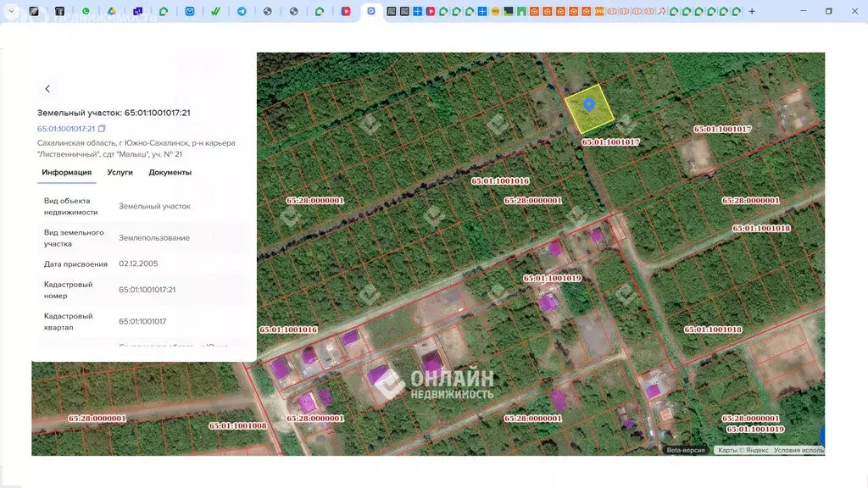Image resolution: width=868 pixels, height=488 pixels.
Task: Open a new browser tab with plus
Action: pyautogui.click(x=752, y=11)
